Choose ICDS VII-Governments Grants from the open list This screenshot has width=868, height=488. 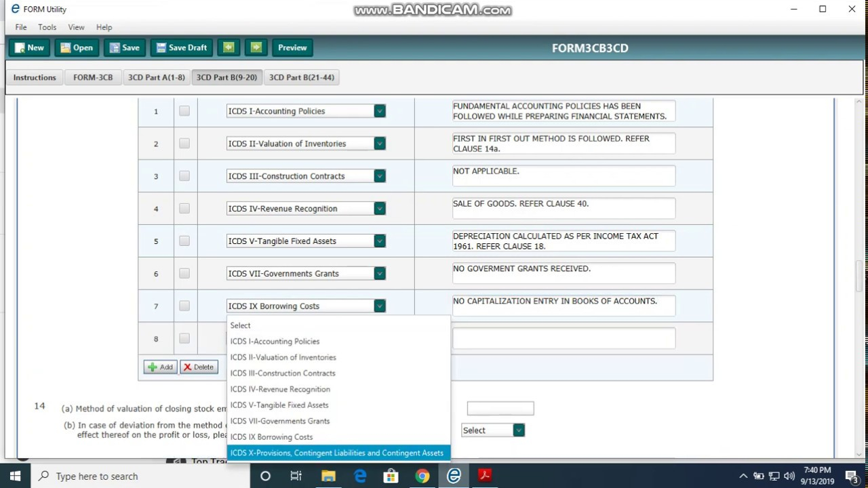click(x=338, y=421)
